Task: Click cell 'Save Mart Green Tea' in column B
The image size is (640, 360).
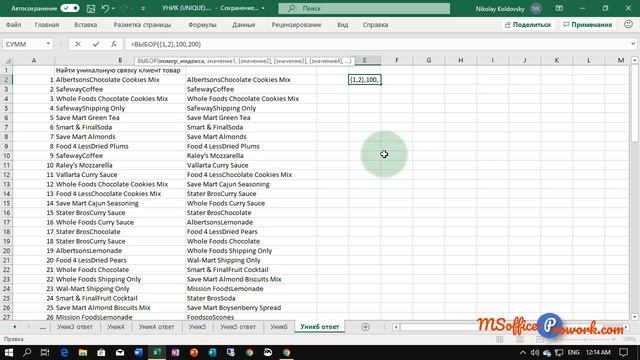Action: tap(87, 118)
